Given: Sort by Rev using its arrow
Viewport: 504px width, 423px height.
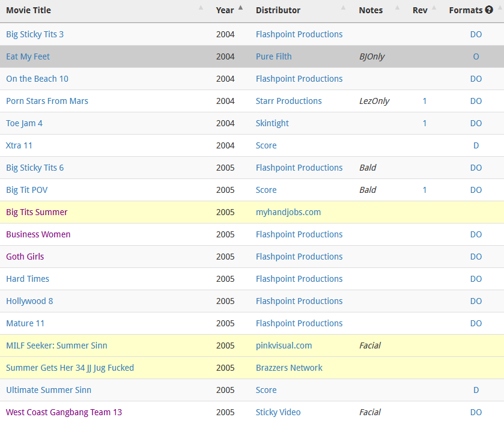Looking at the screenshot, I should [x=434, y=8].
